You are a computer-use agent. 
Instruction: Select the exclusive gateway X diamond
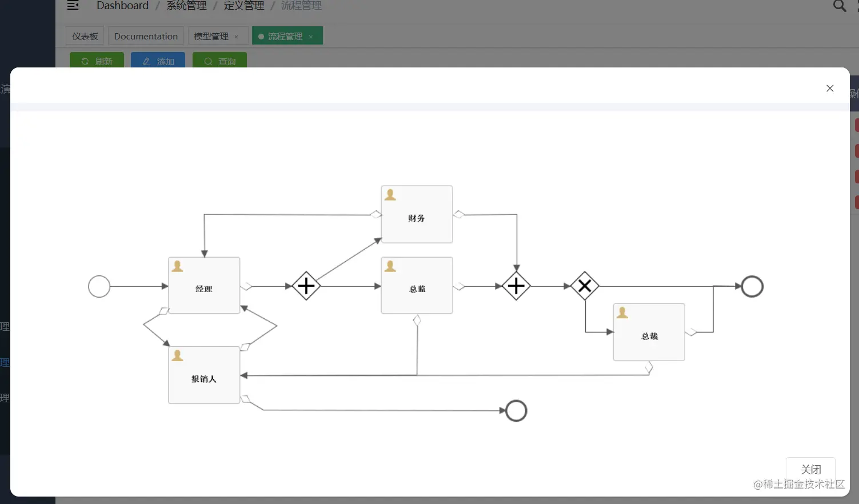(585, 286)
